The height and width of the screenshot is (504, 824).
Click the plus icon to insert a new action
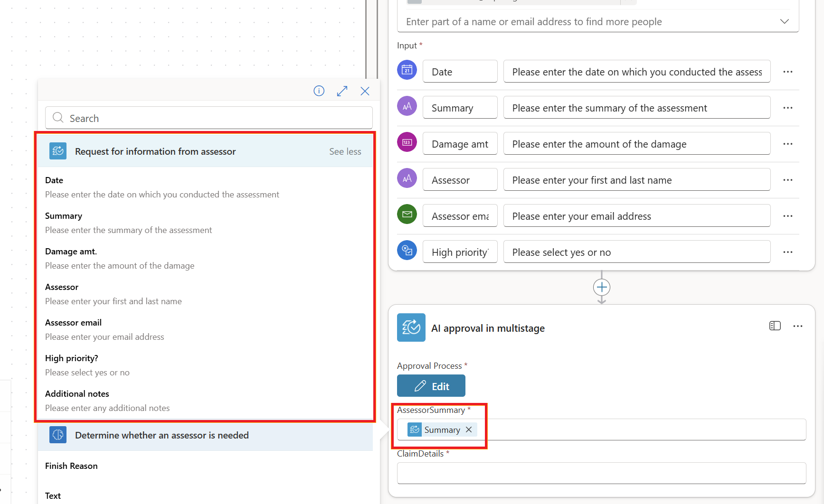(x=601, y=287)
